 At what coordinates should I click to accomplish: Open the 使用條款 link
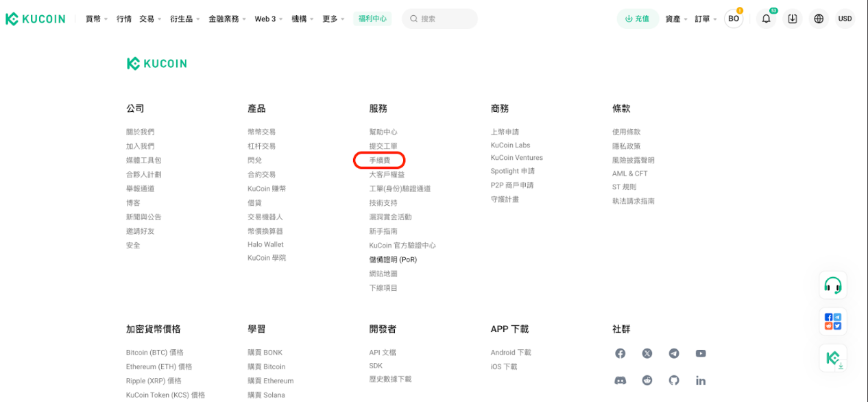(627, 132)
